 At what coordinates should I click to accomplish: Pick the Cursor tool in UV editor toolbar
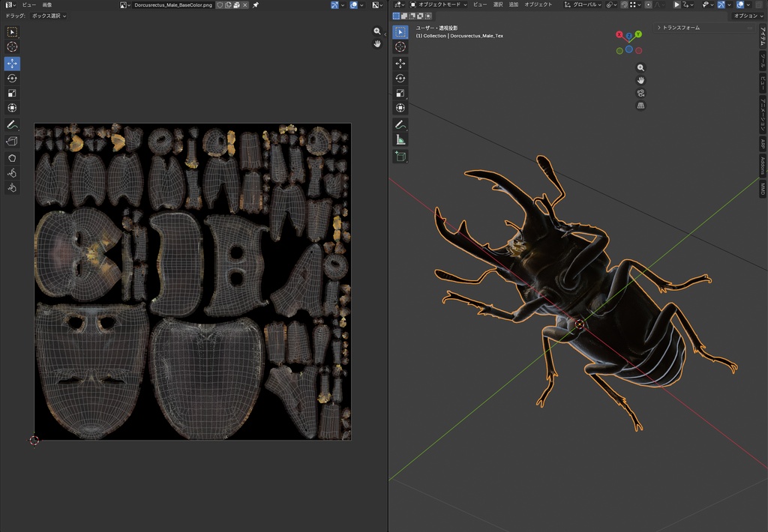(12, 47)
